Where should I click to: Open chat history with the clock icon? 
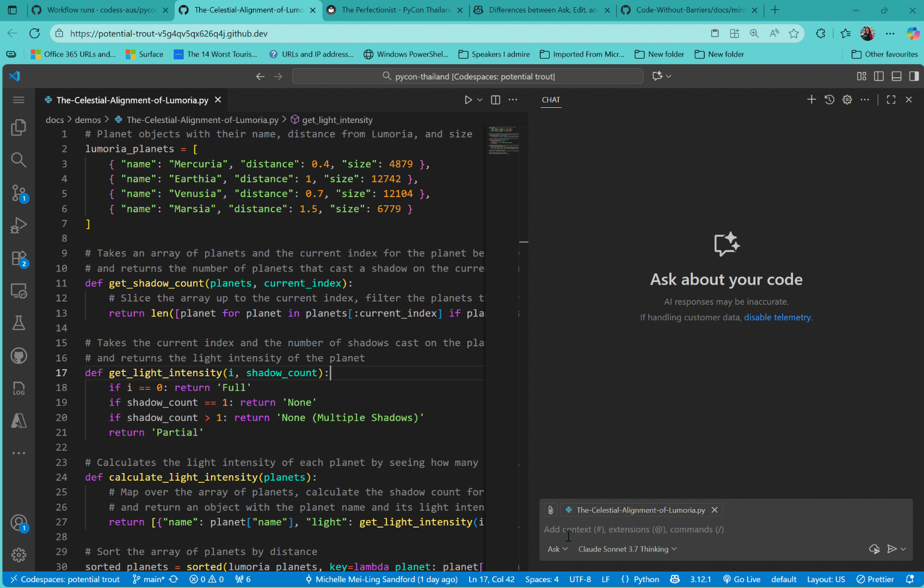(x=829, y=100)
